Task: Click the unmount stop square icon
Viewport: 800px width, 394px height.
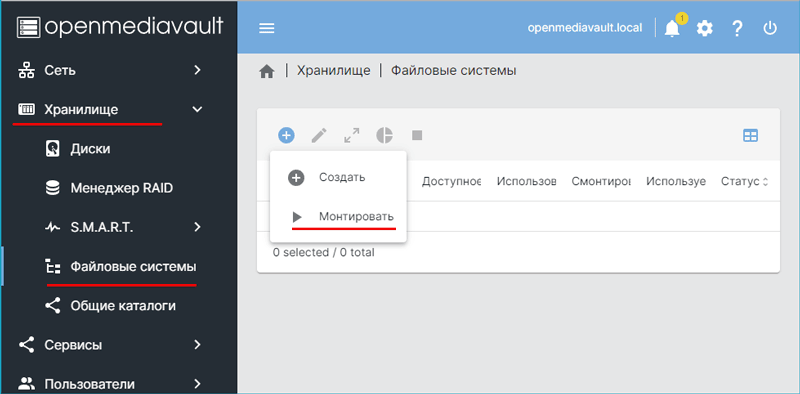Action: 417,135
